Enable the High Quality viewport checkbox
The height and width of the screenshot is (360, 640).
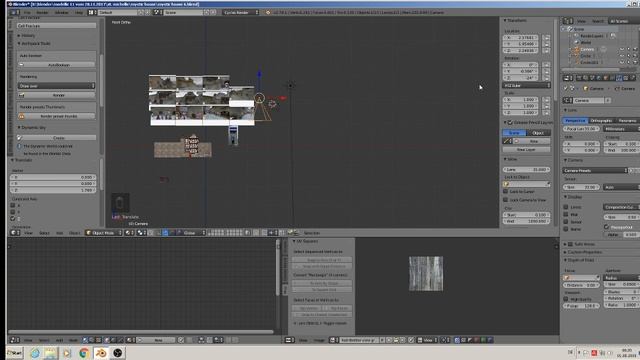566,299
